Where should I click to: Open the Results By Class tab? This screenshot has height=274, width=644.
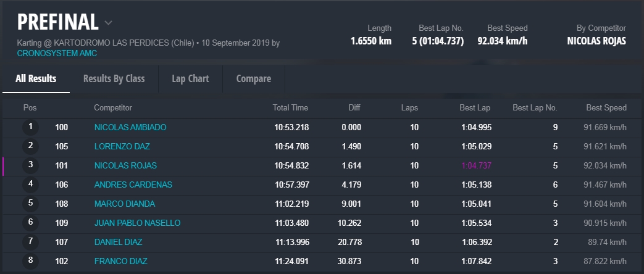point(114,78)
